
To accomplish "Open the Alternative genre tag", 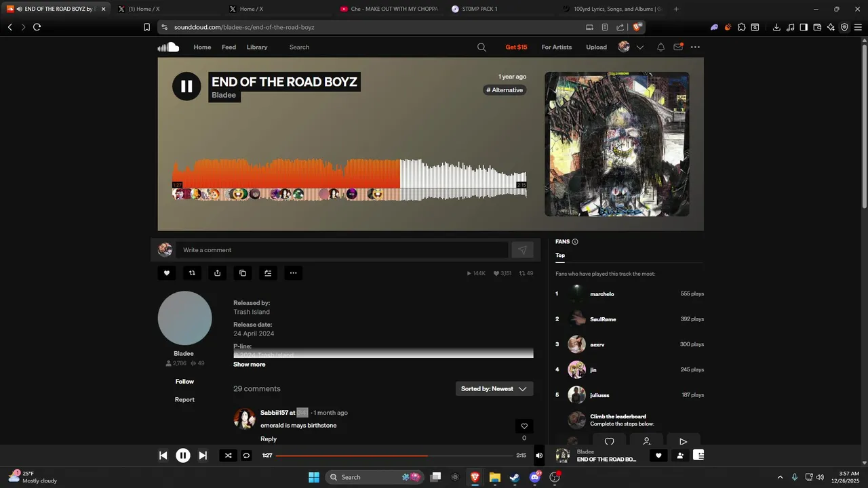I will pyautogui.click(x=505, y=90).
